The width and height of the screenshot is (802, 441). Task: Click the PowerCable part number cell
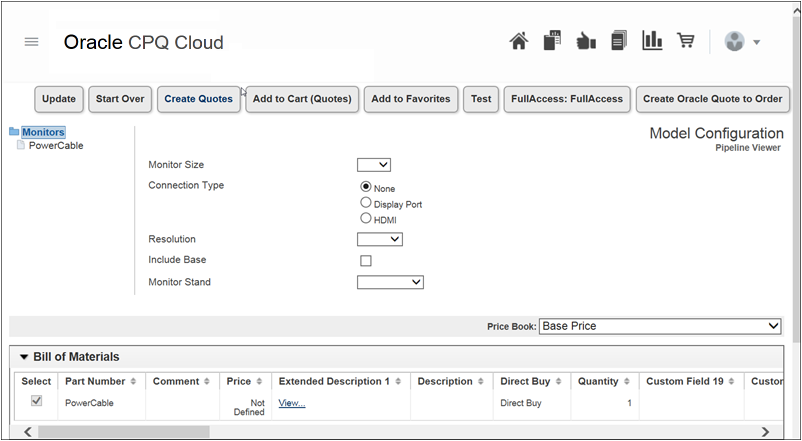(89, 403)
